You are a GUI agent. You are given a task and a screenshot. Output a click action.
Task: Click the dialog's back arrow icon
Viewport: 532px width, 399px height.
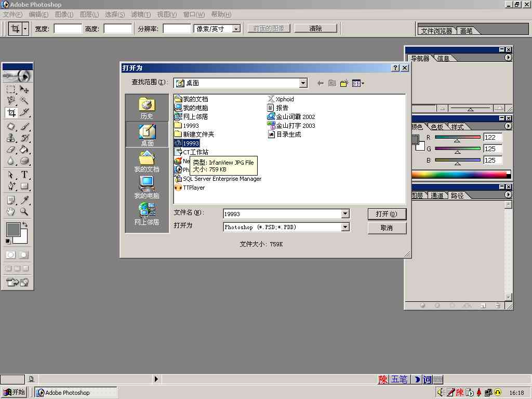coord(320,83)
